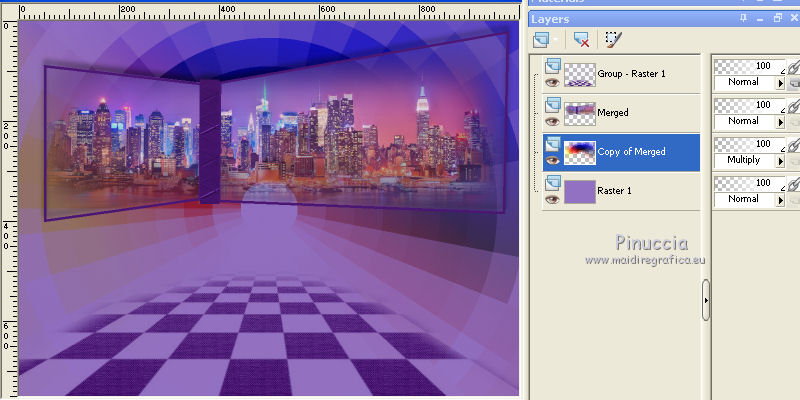Toggle lock transparency on Group - Raster 1

(793, 83)
